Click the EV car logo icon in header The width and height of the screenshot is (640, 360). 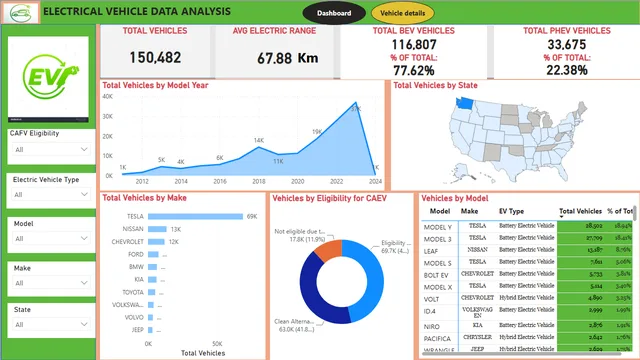point(20,13)
